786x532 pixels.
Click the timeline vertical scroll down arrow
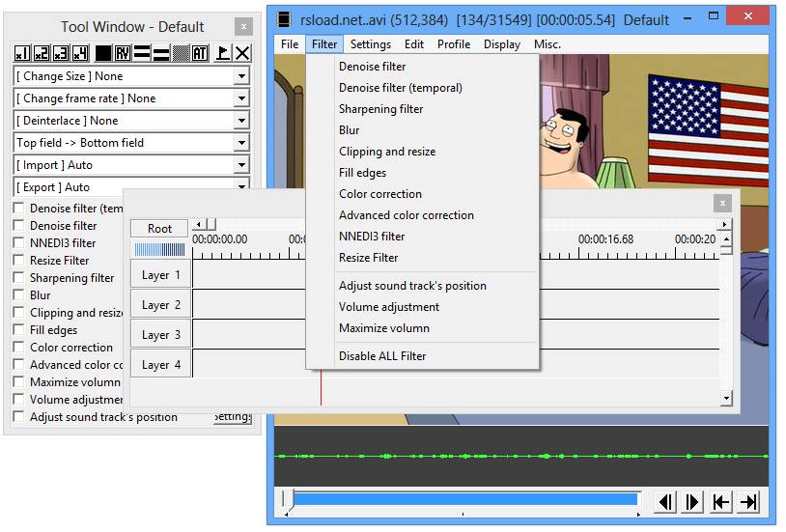[726, 399]
